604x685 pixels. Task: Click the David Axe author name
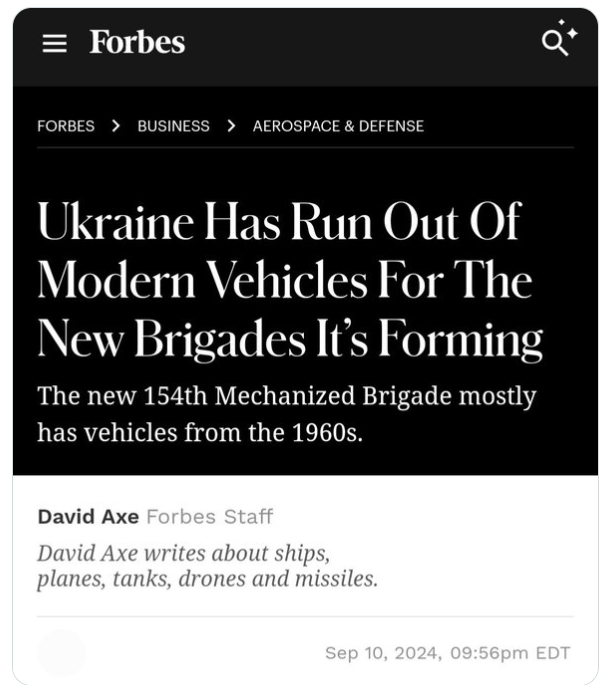(88, 517)
